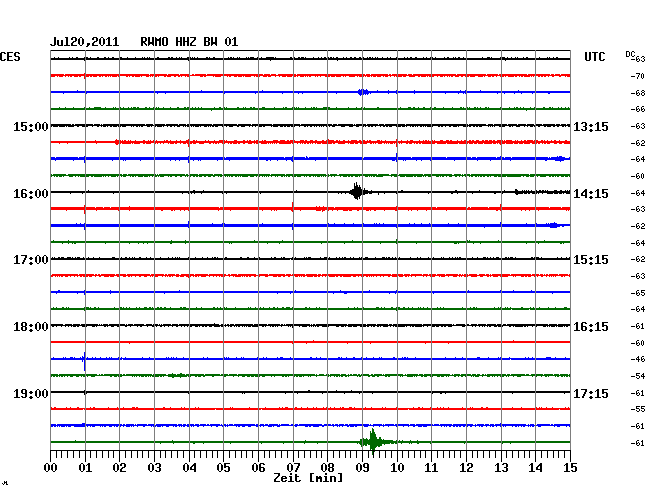The height and width of the screenshot is (494, 650).
Task: Click the DC value "-54"
Action: coord(638,376)
